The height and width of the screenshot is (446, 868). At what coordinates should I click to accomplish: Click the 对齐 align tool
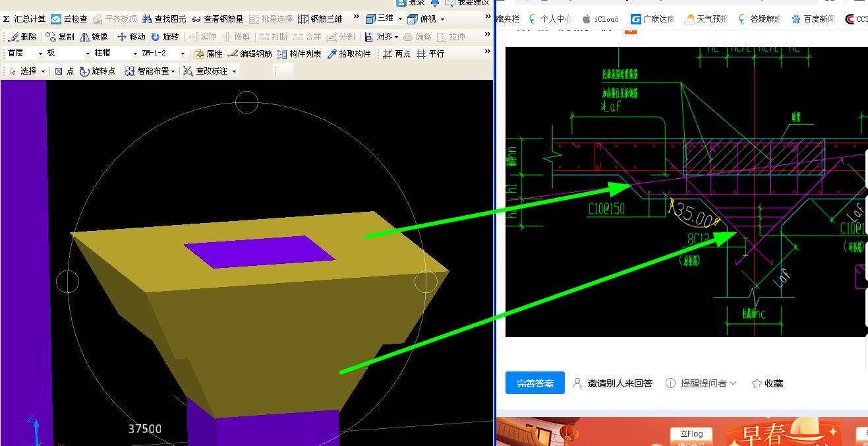[378, 37]
